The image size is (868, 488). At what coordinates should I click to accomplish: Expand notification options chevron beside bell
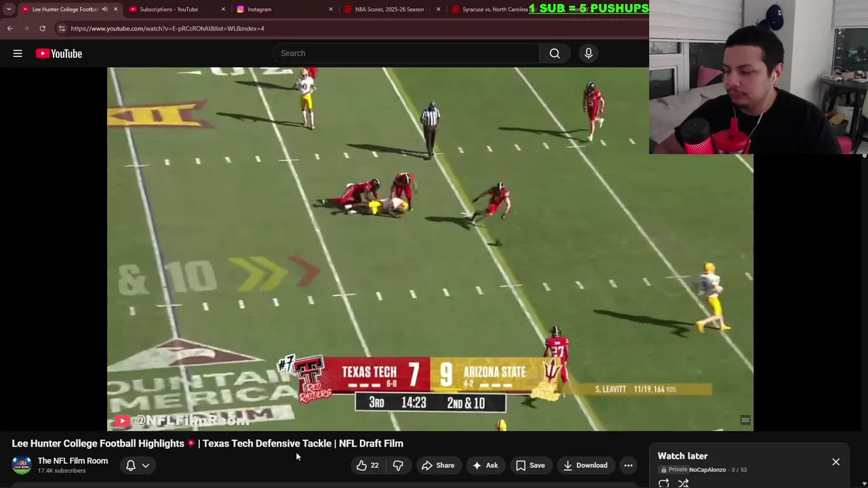[x=145, y=466]
